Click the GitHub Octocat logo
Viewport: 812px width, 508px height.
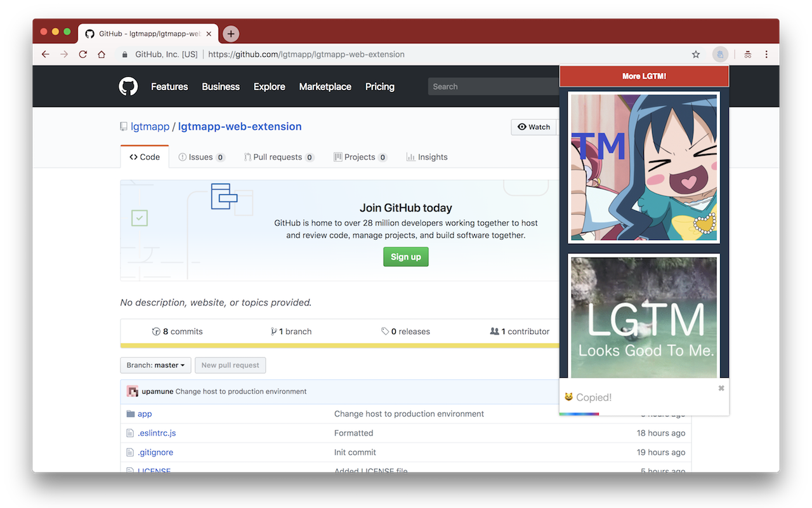point(128,86)
